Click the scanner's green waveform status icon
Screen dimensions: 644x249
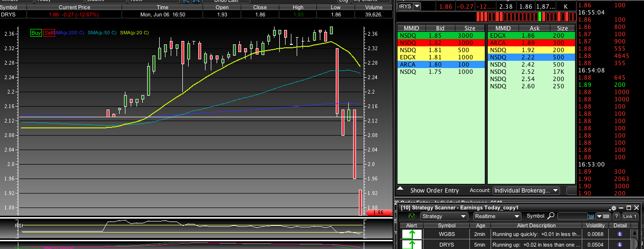tap(411, 217)
